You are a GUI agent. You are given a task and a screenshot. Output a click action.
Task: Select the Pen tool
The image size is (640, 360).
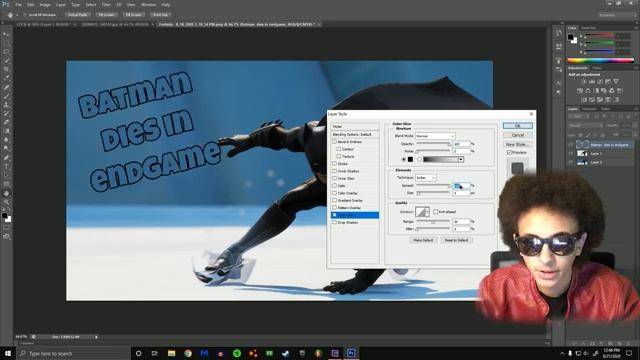tap(6, 158)
